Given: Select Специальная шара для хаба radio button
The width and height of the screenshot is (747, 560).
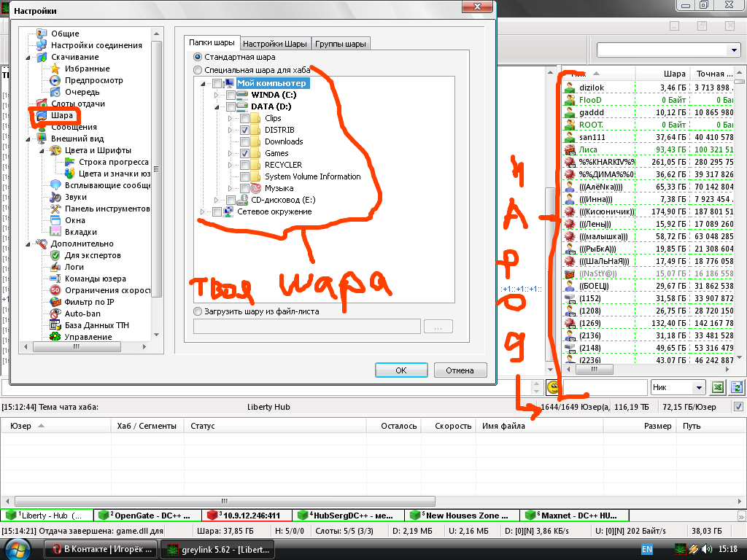Looking at the screenshot, I should [x=198, y=70].
